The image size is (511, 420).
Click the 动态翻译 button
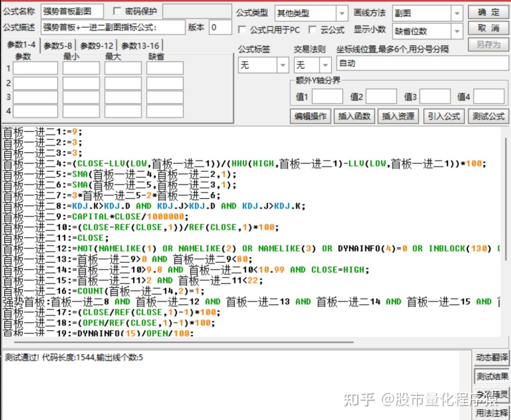(491, 358)
